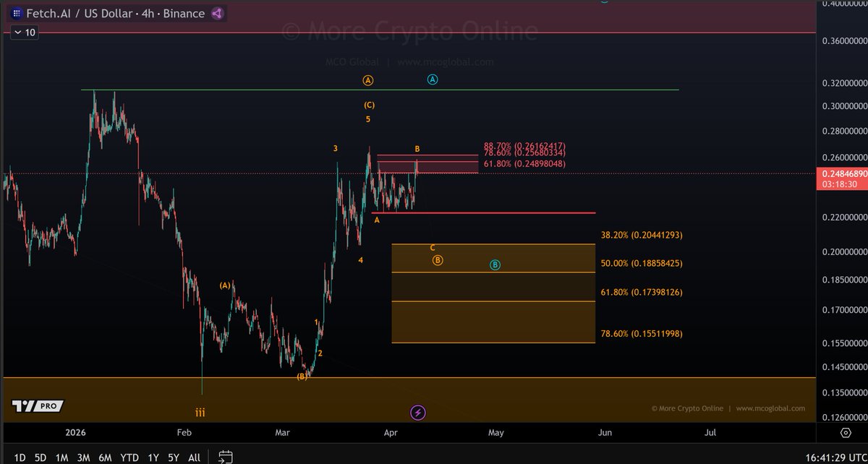
Task: Select the YTD time range
Action: tap(129, 457)
